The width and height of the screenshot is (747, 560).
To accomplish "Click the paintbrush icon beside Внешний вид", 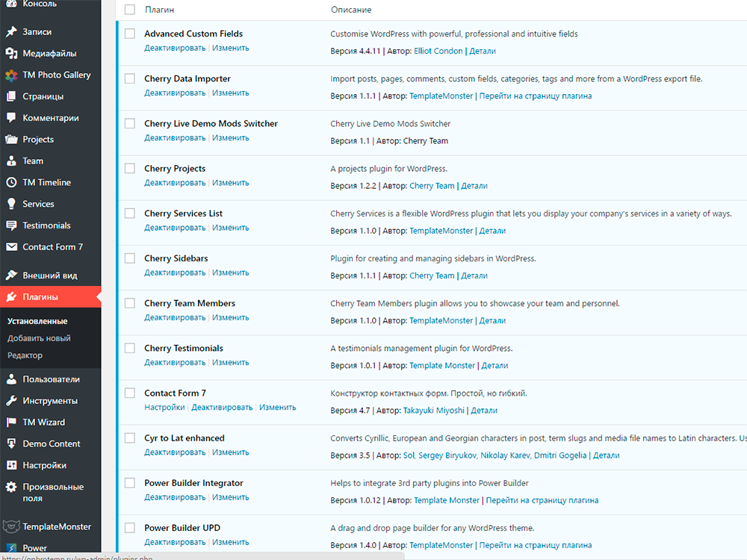I will click(11, 276).
